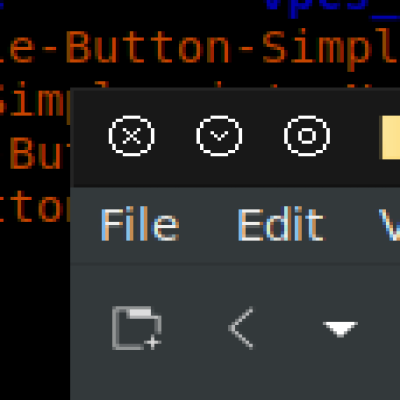The height and width of the screenshot is (400, 400).
Task: Open the partially visible View menu
Action: 389,224
